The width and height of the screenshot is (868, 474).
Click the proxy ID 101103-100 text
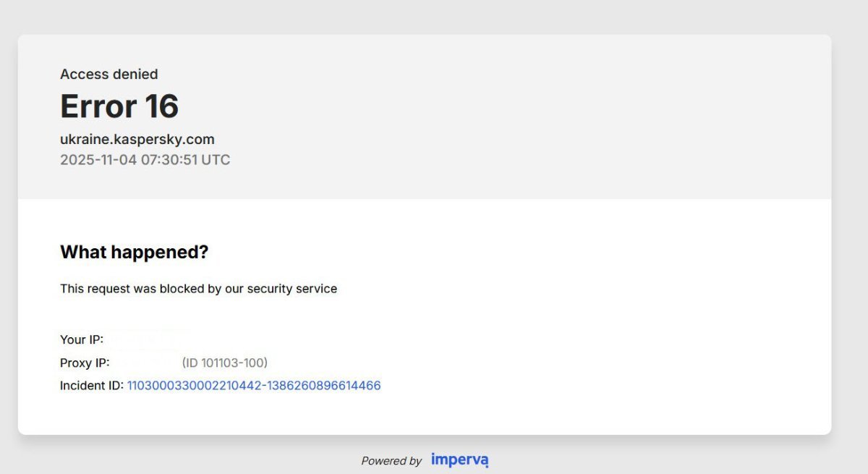pyautogui.click(x=224, y=363)
